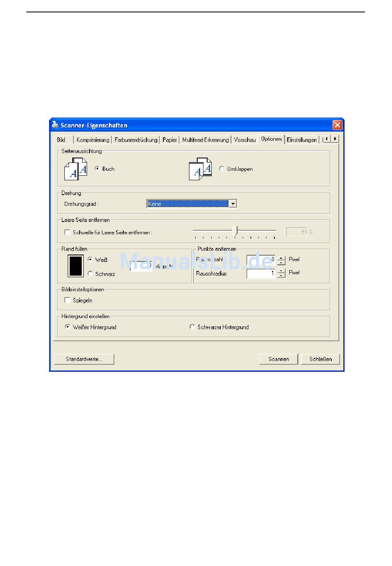Switch to Multifeed-Erkennung tab
The image size is (392, 566).
coord(205,140)
